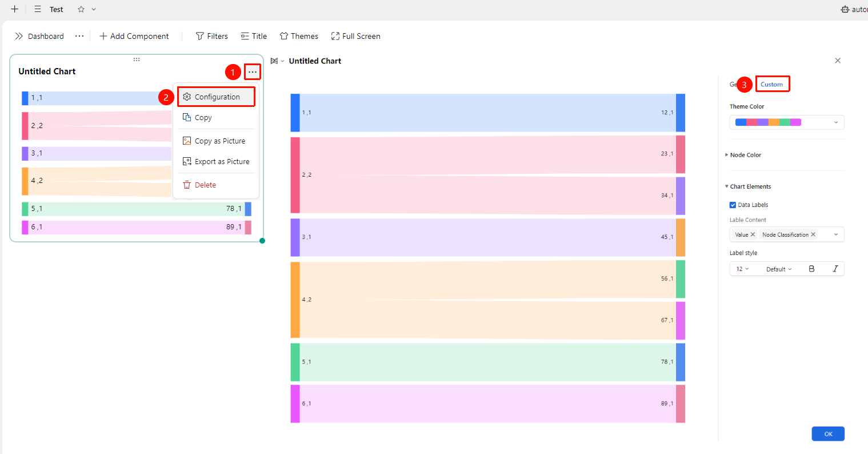Open Themes from the toolbar
The height and width of the screenshot is (454, 868).
(299, 36)
